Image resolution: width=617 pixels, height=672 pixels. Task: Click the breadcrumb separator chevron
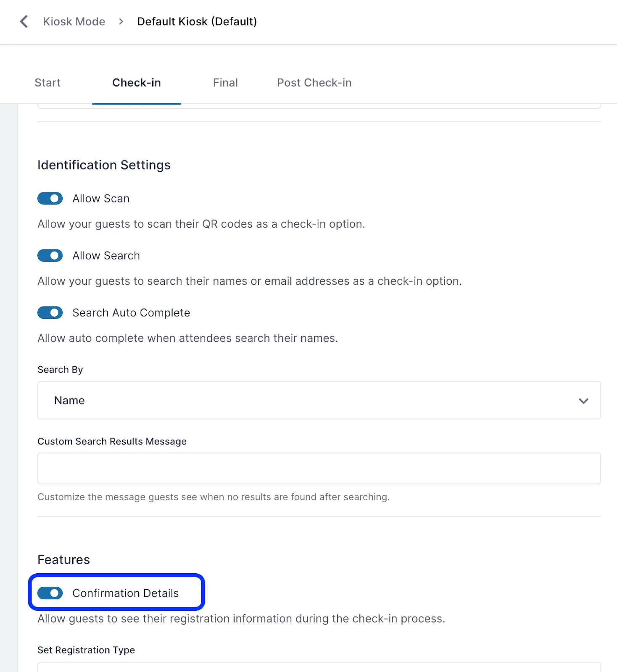coord(121,21)
